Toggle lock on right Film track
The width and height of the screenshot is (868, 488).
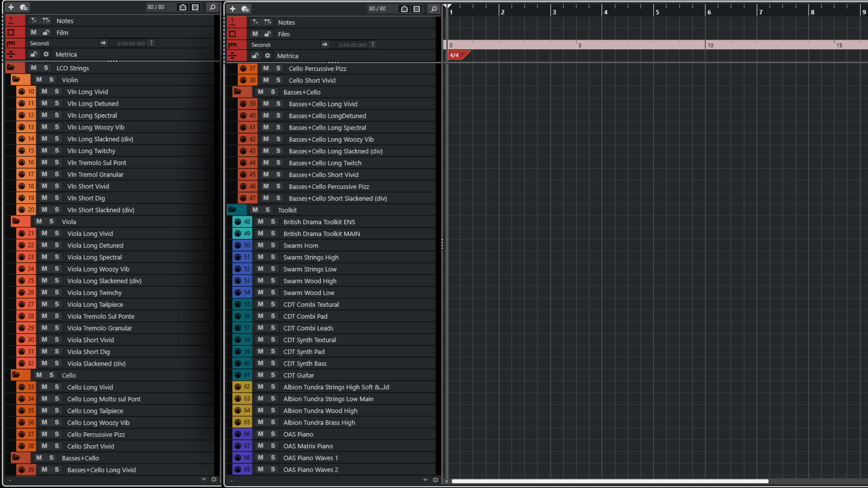(x=267, y=34)
